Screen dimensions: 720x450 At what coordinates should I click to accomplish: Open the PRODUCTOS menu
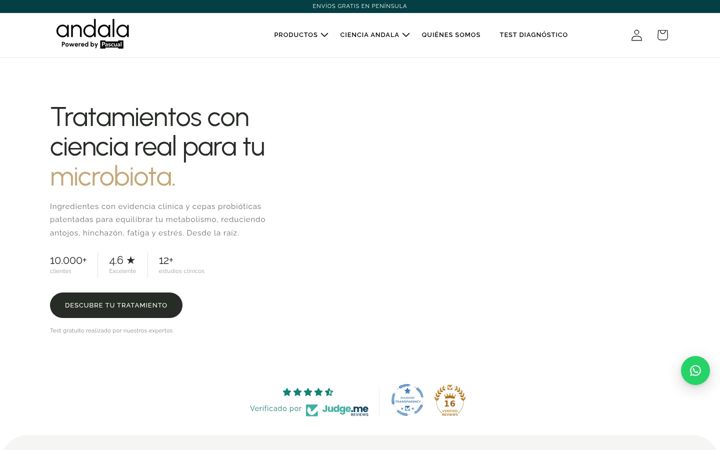(x=296, y=35)
